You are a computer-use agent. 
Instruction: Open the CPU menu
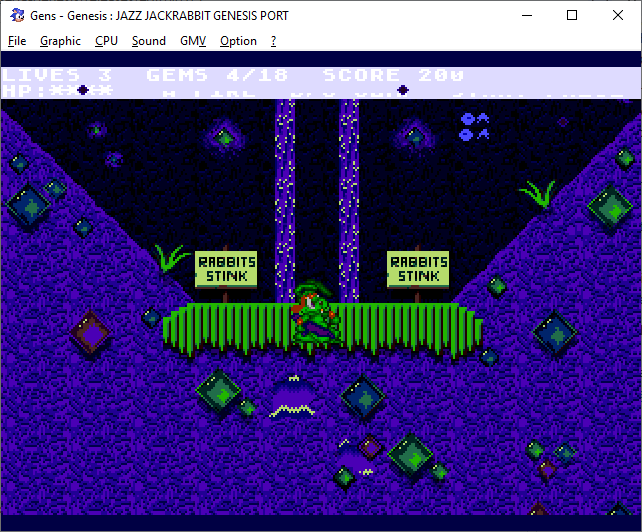coord(106,41)
